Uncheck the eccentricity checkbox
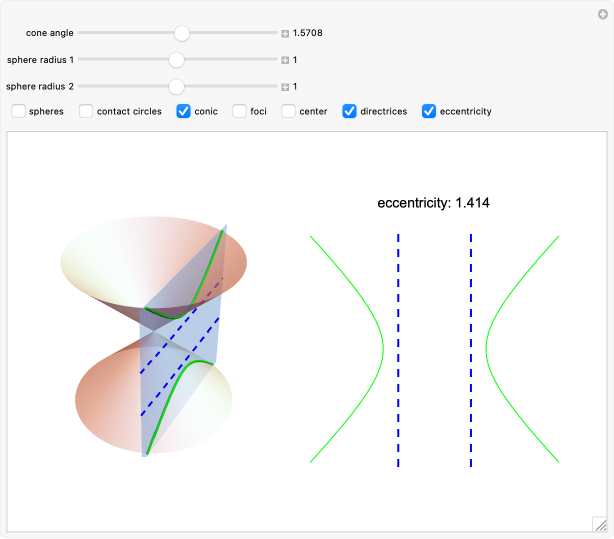This screenshot has width=614, height=539. [x=430, y=111]
